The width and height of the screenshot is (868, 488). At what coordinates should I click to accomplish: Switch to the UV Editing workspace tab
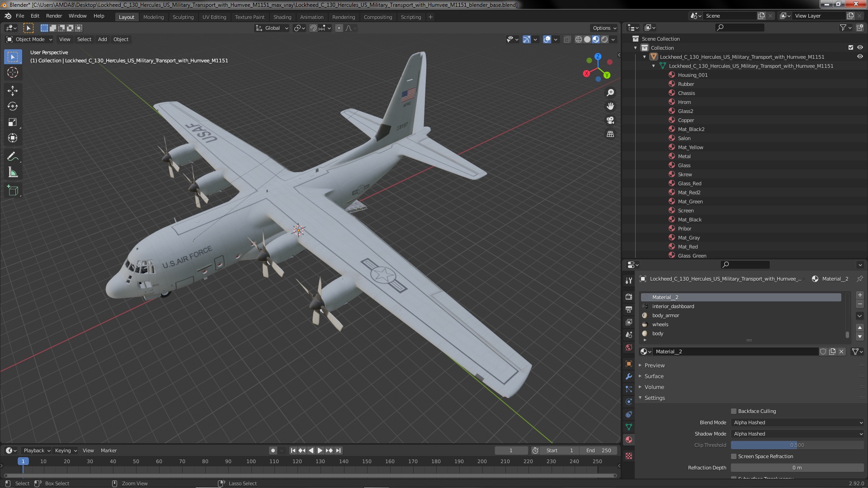coord(214,17)
